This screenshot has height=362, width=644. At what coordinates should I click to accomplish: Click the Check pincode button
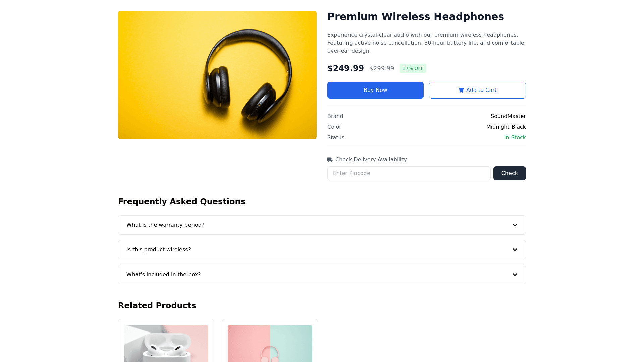coord(509,173)
